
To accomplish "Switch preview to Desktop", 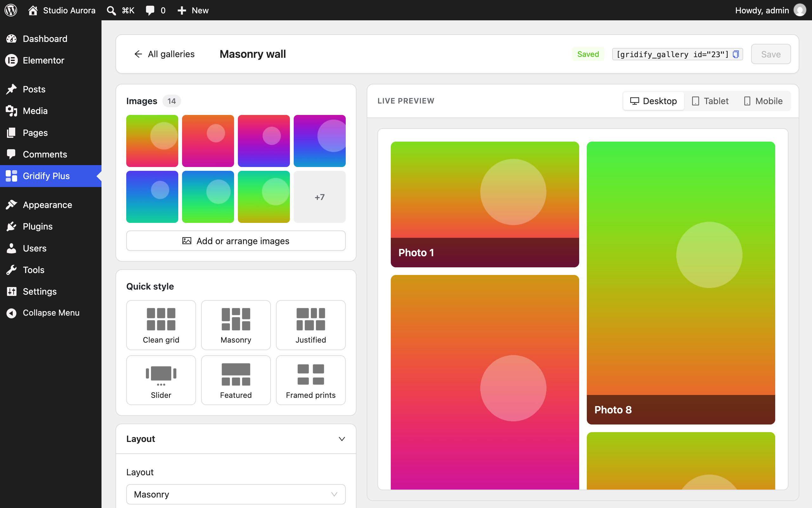I will [x=653, y=101].
